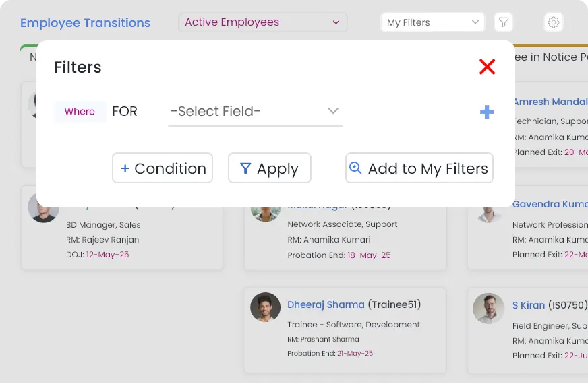Open Dheeraj Sharma's employee profile link
588x386 pixels.
pyautogui.click(x=326, y=304)
